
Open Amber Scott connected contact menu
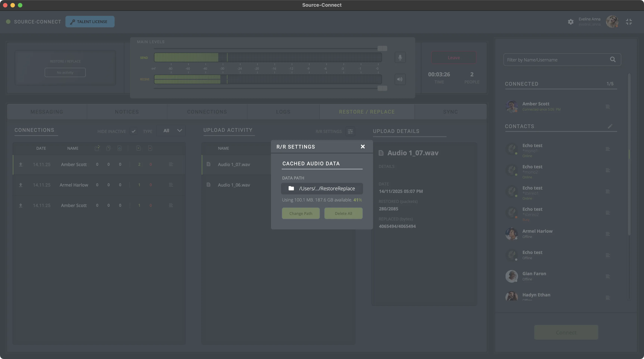(x=608, y=107)
